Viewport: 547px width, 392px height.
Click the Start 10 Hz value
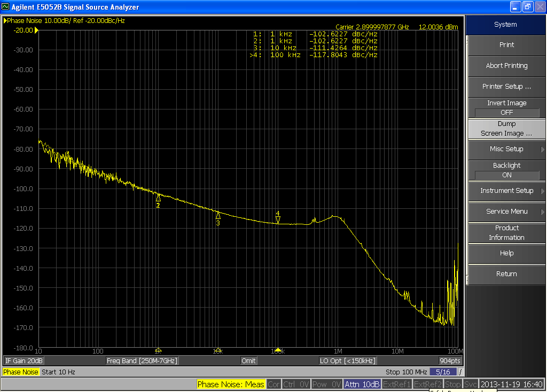click(59, 372)
